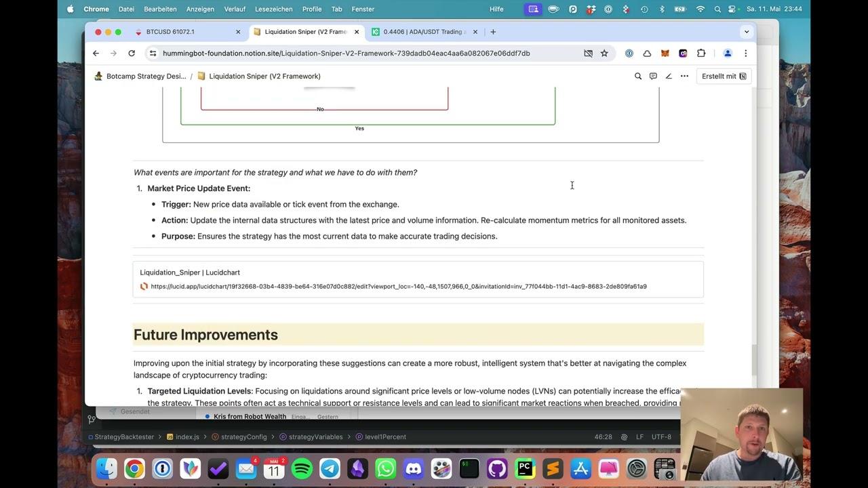Open Telegram from the Dock

coord(330,468)
